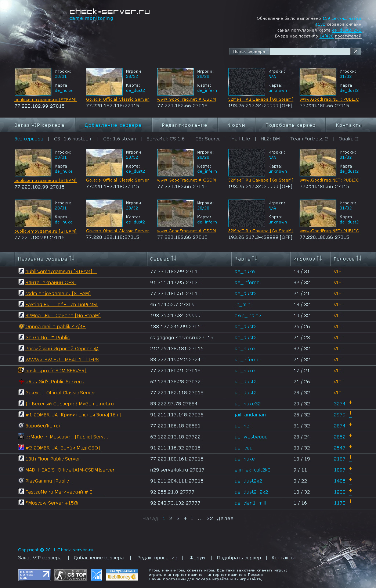Image resolution: width=376 pixels, height=588 pixels.
Task: Click the game icon beside noskill.pro server
Action: pyautogui.click(x=21, y=370)
